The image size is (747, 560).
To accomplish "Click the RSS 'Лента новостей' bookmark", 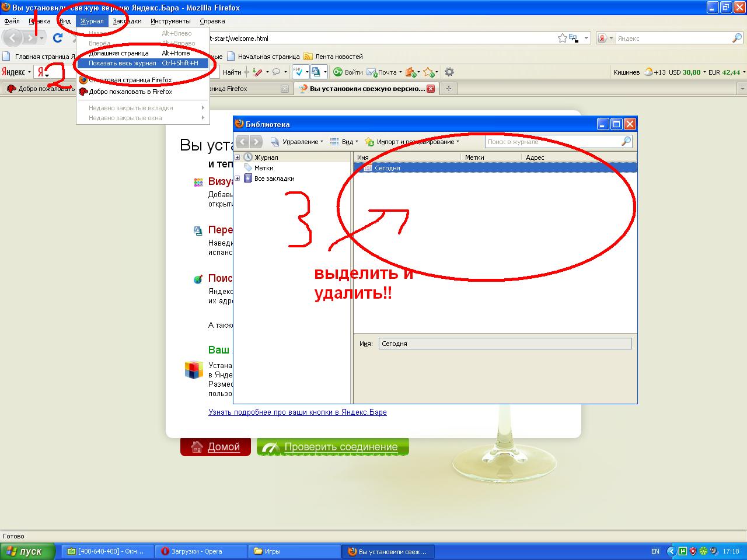I will [333, 57].
